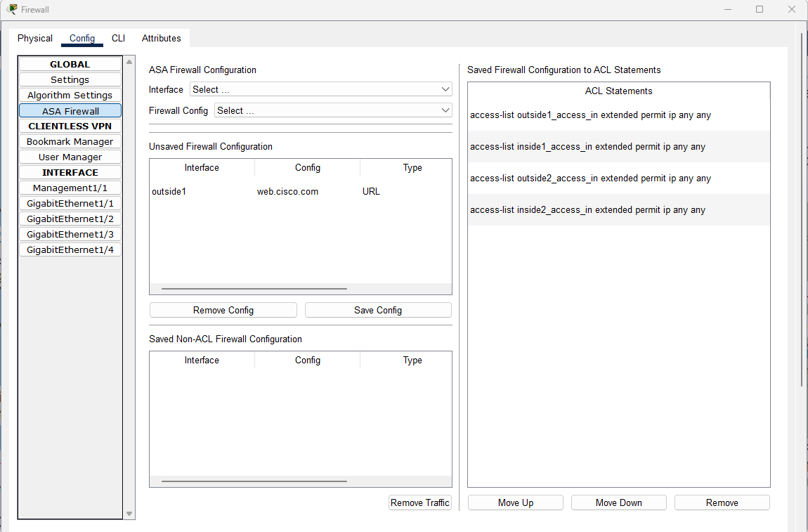This screenshot has height=532, width=808.
Task: Open Settings under GLOBAL section
Action: pos(70,79)
